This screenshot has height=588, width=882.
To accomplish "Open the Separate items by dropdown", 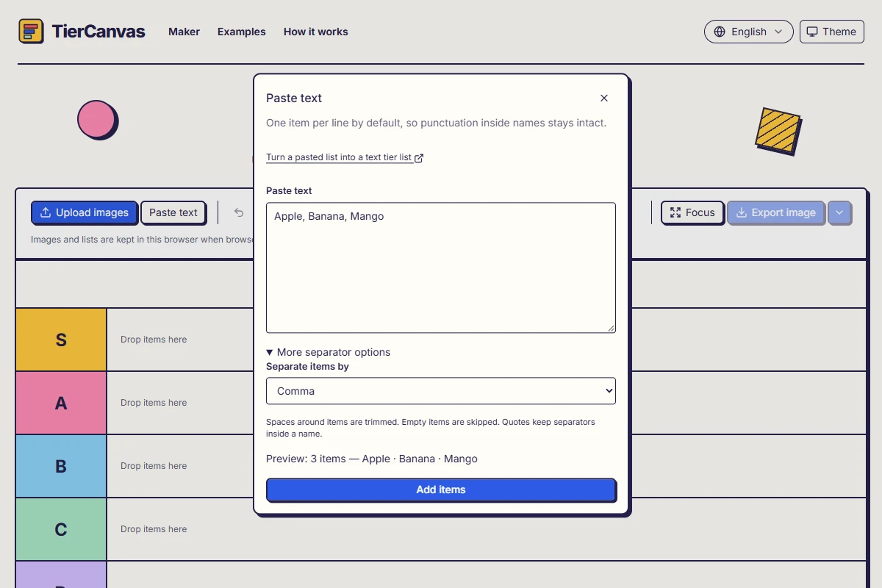I will pos(441,391).
